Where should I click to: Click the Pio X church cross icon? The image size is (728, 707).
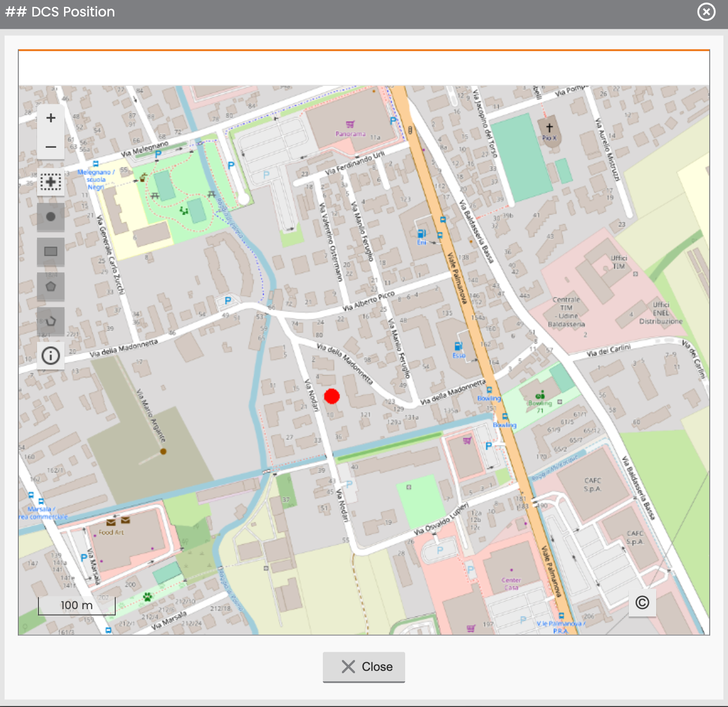(549, 127)
